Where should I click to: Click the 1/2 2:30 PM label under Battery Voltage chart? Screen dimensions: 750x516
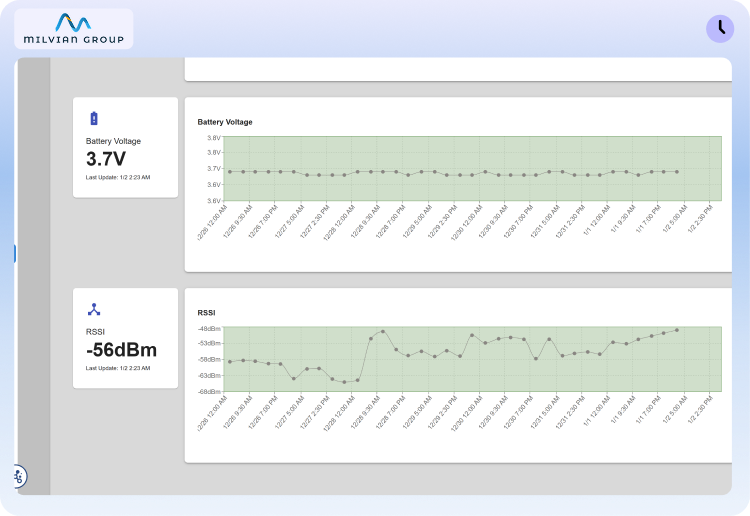[x=700, y=219]
